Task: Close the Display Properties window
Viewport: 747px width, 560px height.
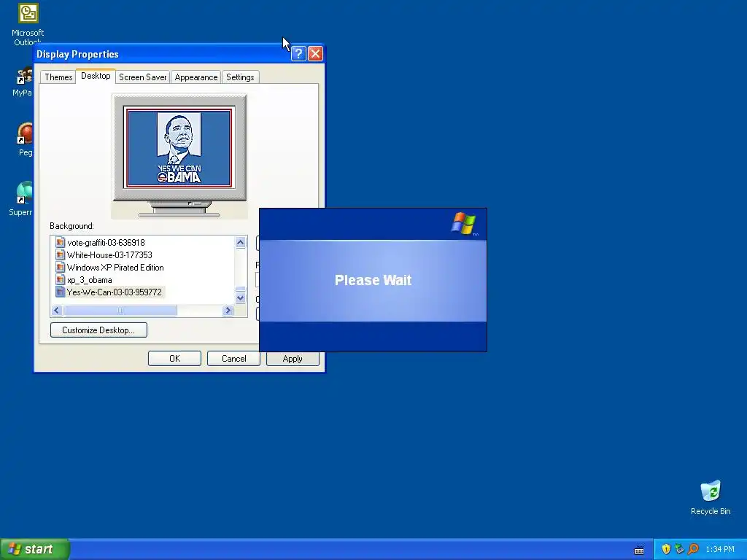Action: pyautogui.click(x=315, y=53)
